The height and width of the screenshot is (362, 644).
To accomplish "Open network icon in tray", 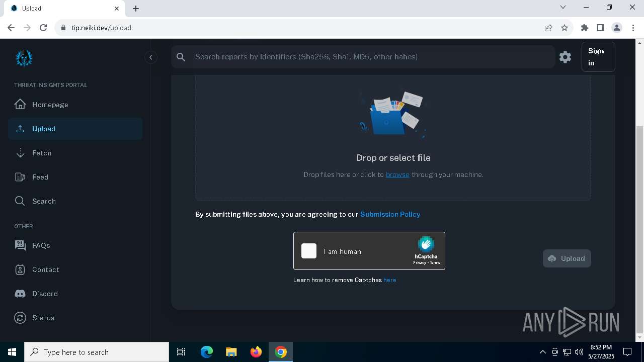I will (567, 352).
